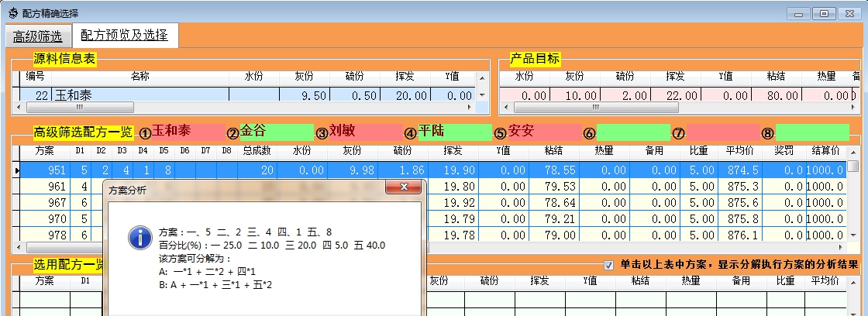Click average price 874.5 cell
868x316 pixels.
(739, 170)
